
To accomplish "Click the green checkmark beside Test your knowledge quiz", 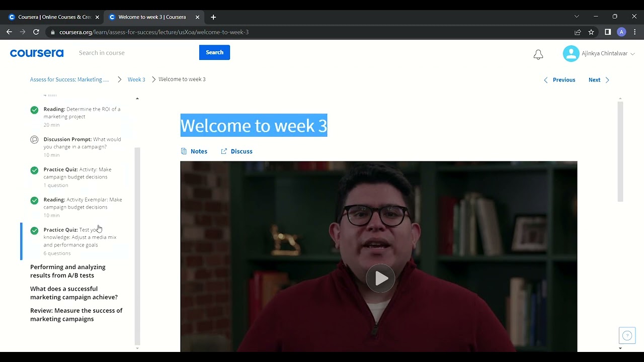I will click(x=34, y=231).
